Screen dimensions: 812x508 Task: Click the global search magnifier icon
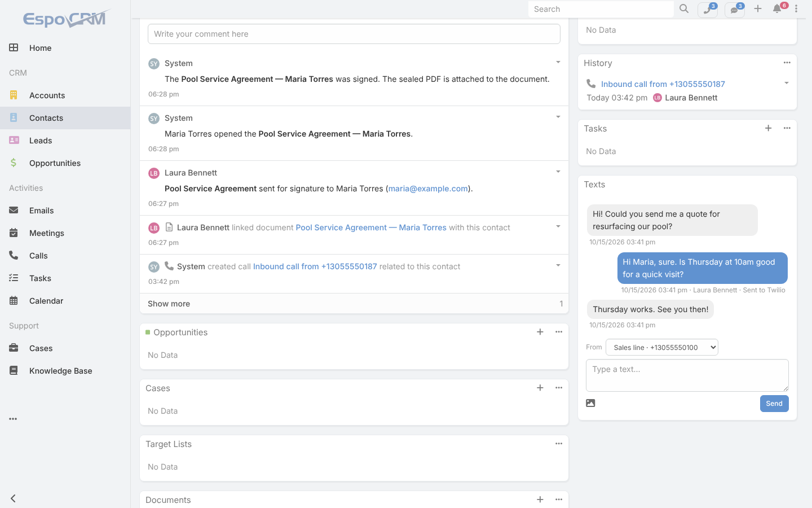coord(684,9)
